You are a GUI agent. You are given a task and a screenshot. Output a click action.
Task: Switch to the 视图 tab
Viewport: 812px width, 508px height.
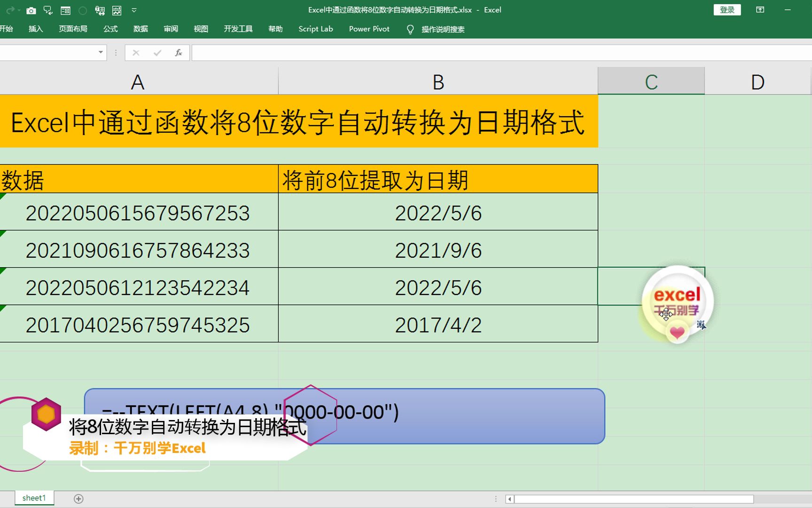(x=201, y=29)
